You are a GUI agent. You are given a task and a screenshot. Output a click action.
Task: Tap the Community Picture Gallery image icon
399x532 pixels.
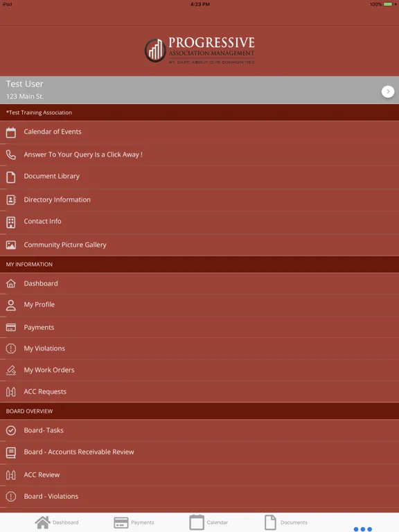11,245
